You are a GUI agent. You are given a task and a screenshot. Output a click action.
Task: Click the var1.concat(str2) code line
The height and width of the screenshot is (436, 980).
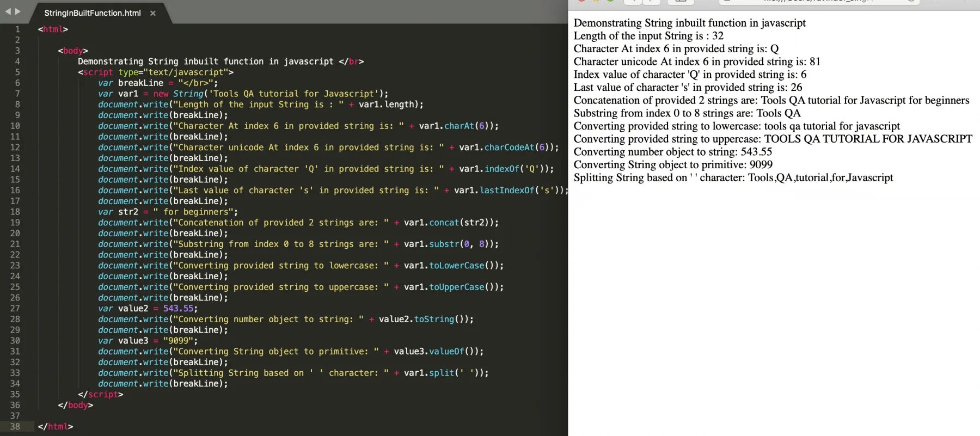click(298, 223)
